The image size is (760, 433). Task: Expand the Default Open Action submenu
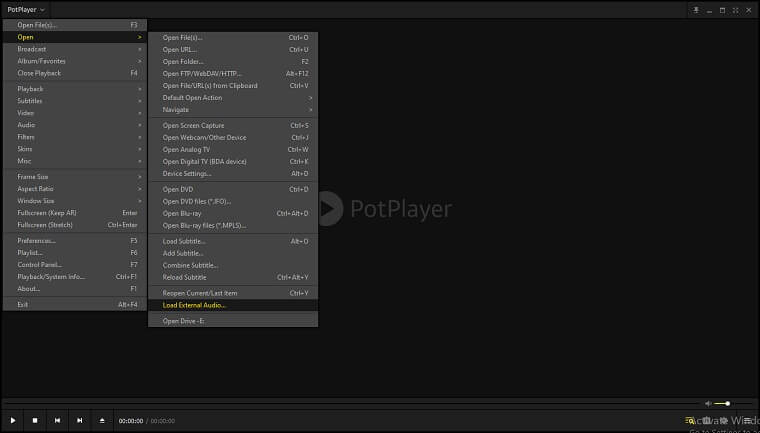coord(233,97)
